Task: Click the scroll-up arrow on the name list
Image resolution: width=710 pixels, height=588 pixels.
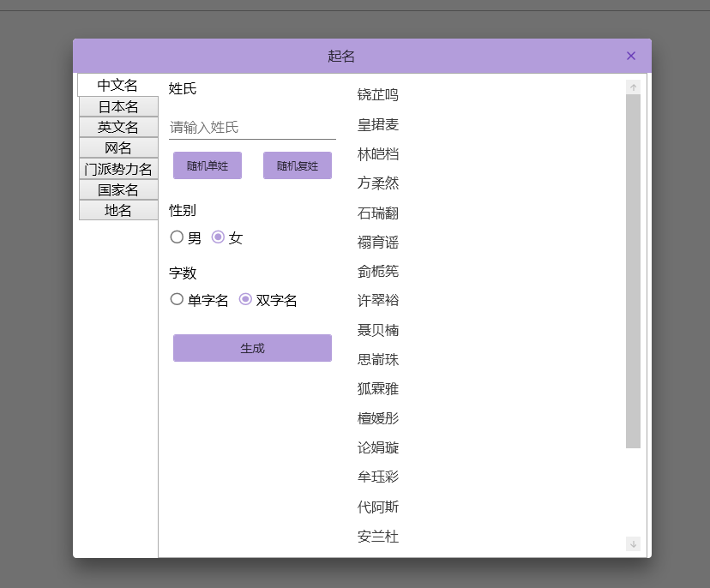Action: pos(633,86)
